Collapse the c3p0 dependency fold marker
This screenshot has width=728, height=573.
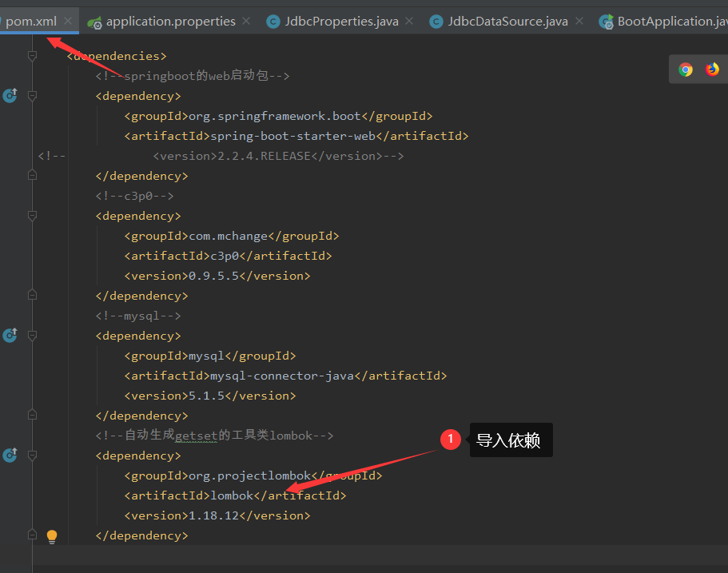click(32, 216)
